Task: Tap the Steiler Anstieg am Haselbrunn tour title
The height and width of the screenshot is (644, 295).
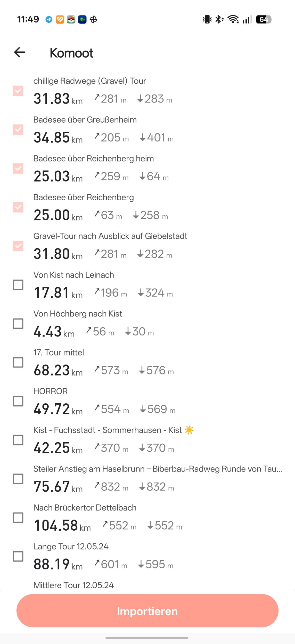Action: point(158,469)
